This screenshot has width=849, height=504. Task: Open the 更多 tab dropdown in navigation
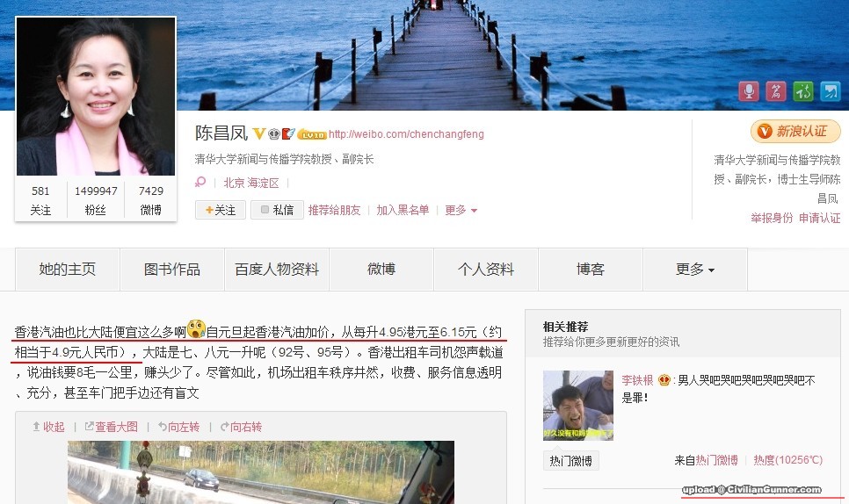tap(695, 270)
